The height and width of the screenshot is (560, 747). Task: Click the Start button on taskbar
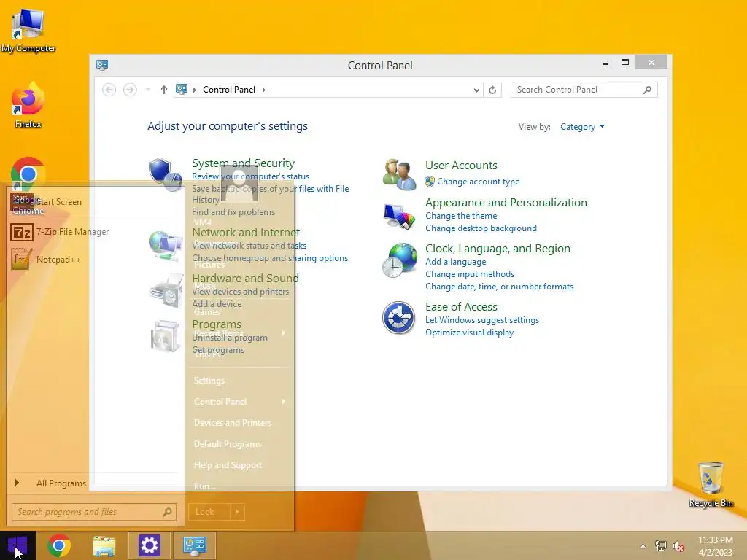click(x=18, y=545)
